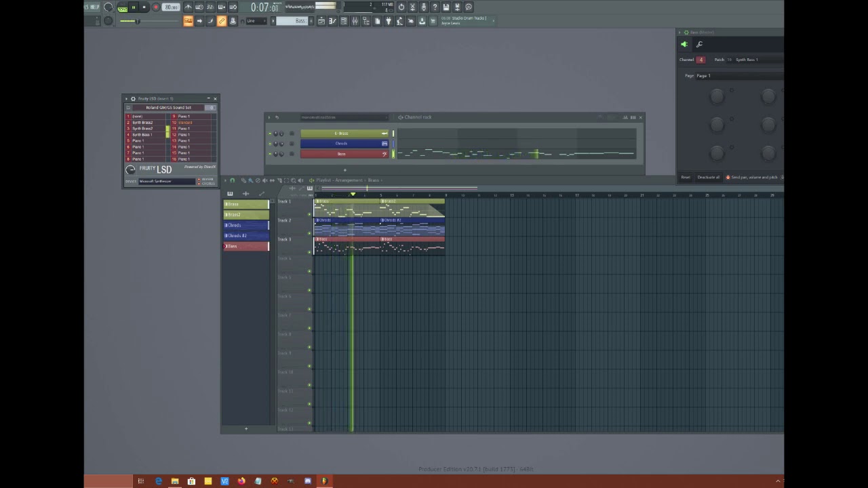Open the Line snap dropdown

tap(255, 21)
